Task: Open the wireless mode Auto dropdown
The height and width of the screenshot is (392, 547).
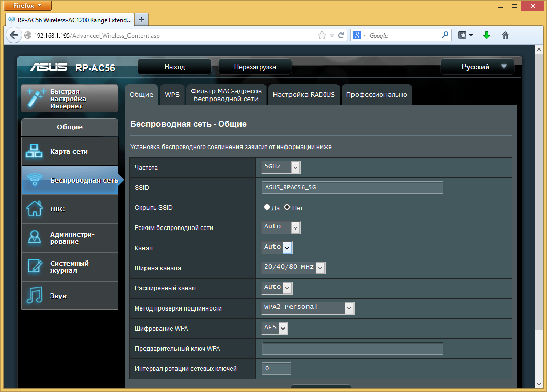Action: coord(281,227)
